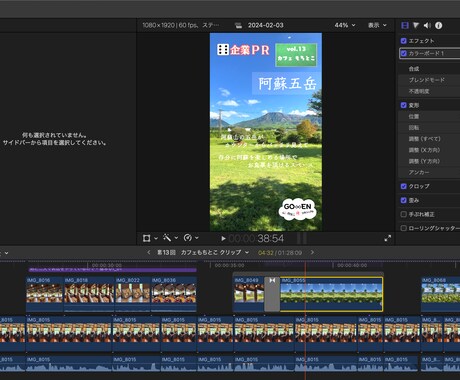Click the 1080×1920 | 60 fps format text

tap(170, 25)
